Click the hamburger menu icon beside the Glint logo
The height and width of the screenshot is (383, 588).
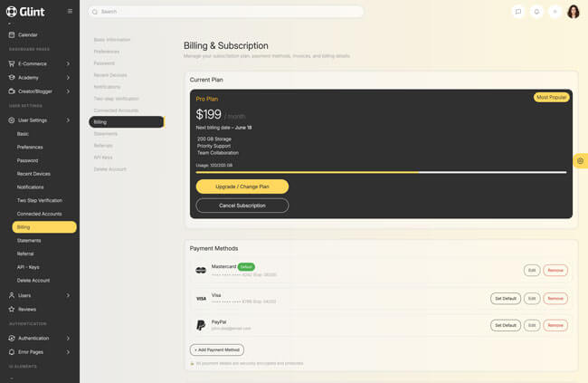[70, 12]
